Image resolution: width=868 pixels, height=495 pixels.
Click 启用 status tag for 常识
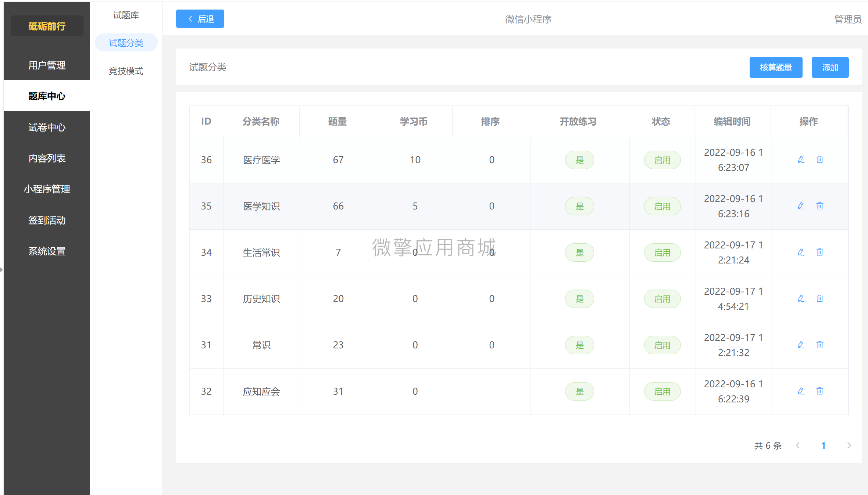pyautogui.click(x=662, y=345)
